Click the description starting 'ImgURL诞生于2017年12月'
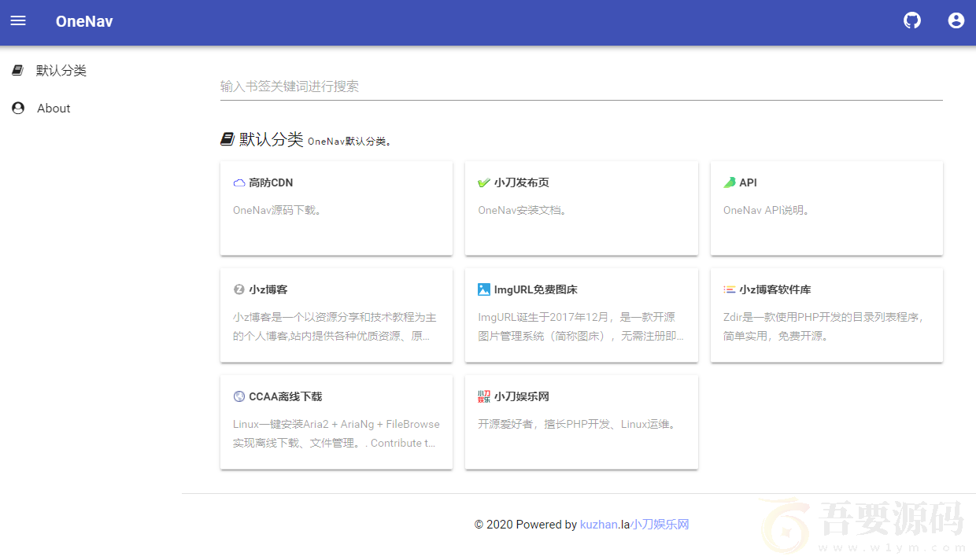976x560 pixels. click(x=581, y=326)
